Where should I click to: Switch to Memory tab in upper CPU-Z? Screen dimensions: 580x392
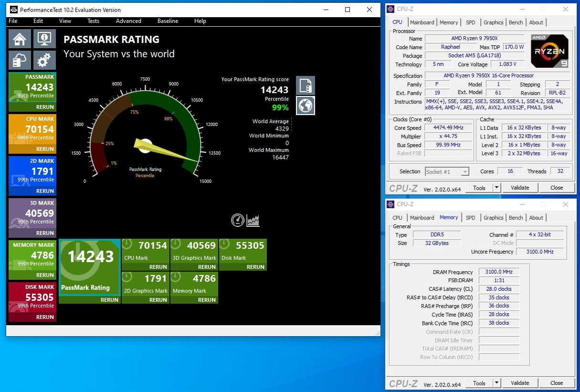tap(449, 22)
